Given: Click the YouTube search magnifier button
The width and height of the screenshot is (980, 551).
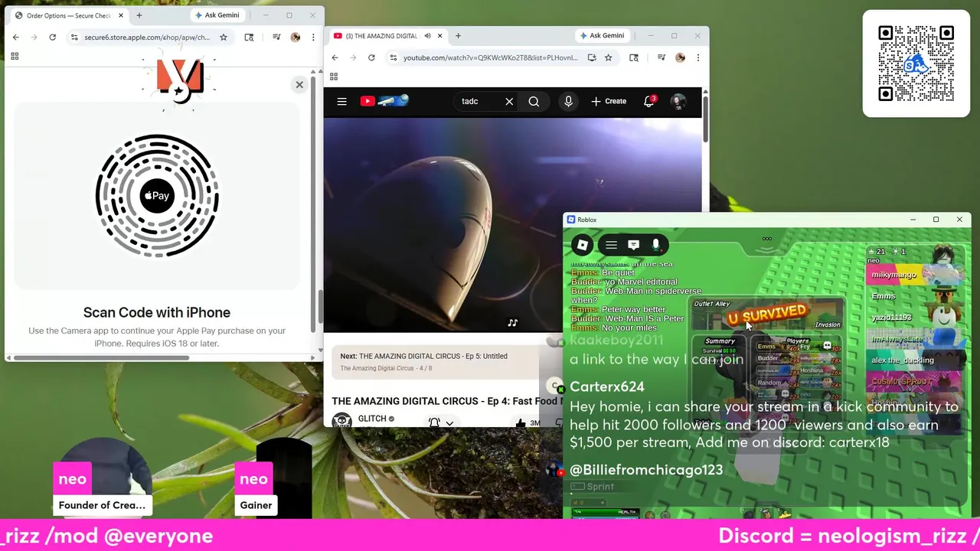Looking at the screenshot, I should point(534,101).
